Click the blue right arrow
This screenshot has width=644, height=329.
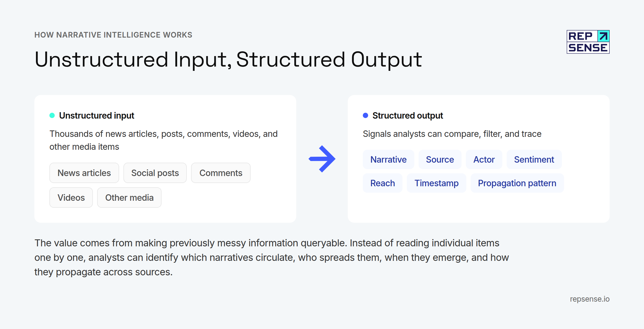coord(322,159)
